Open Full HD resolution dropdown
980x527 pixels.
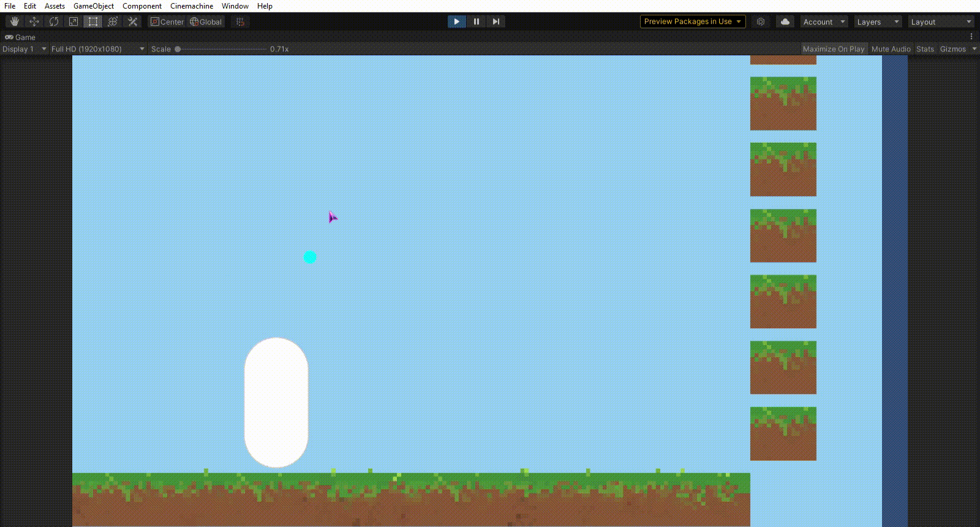(x=98, y=49)
